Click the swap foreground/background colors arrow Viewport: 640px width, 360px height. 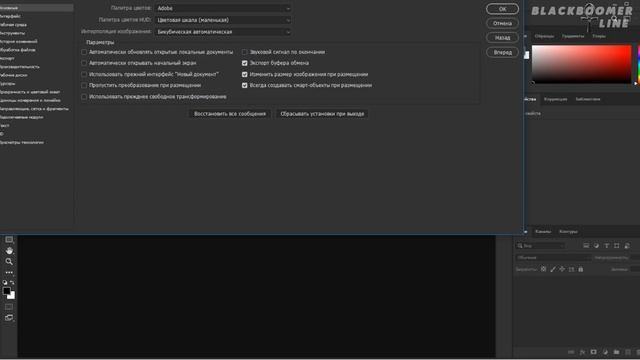pos(12,282)
